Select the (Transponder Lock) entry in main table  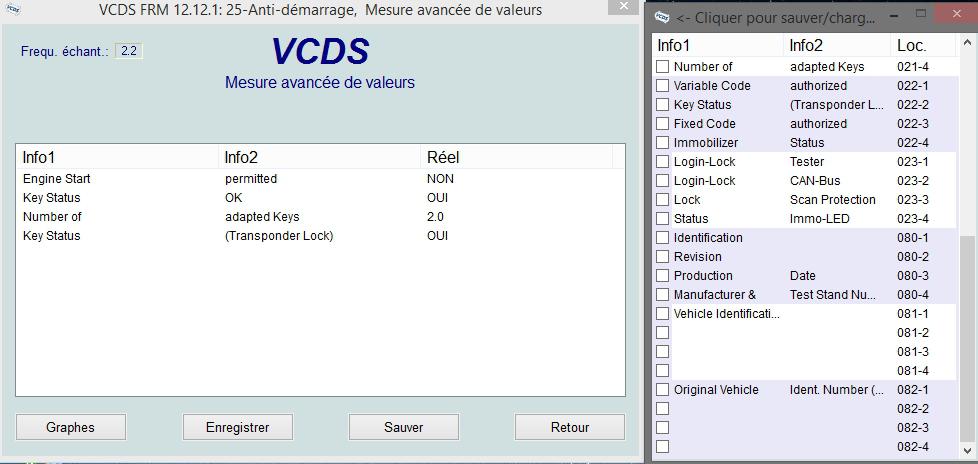pyautogui.click(x=279, y=236)
